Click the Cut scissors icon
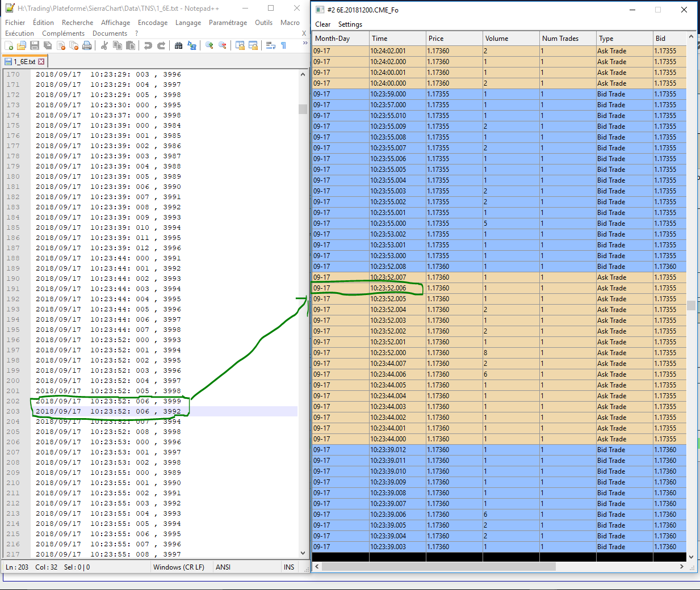700x590 pixels. 104,45
